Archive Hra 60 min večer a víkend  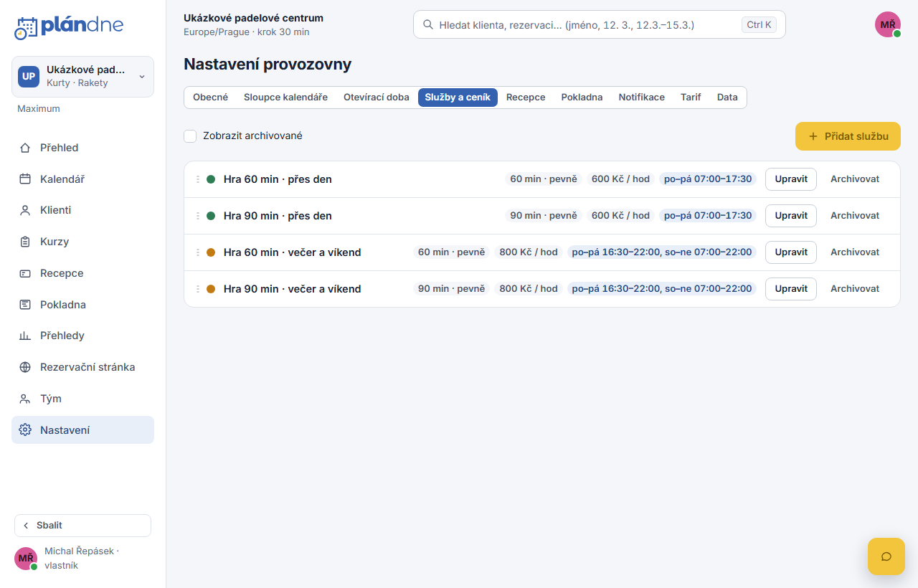coord(855,252)
